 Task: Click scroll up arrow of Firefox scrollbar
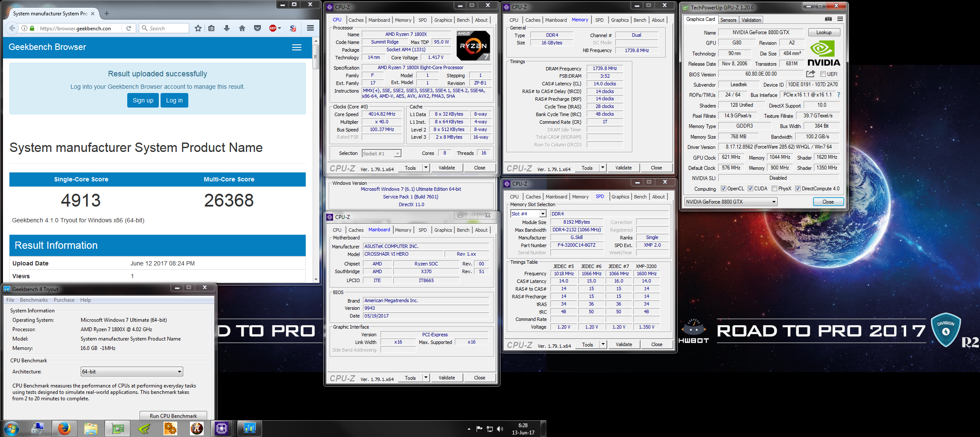point(316,41)
